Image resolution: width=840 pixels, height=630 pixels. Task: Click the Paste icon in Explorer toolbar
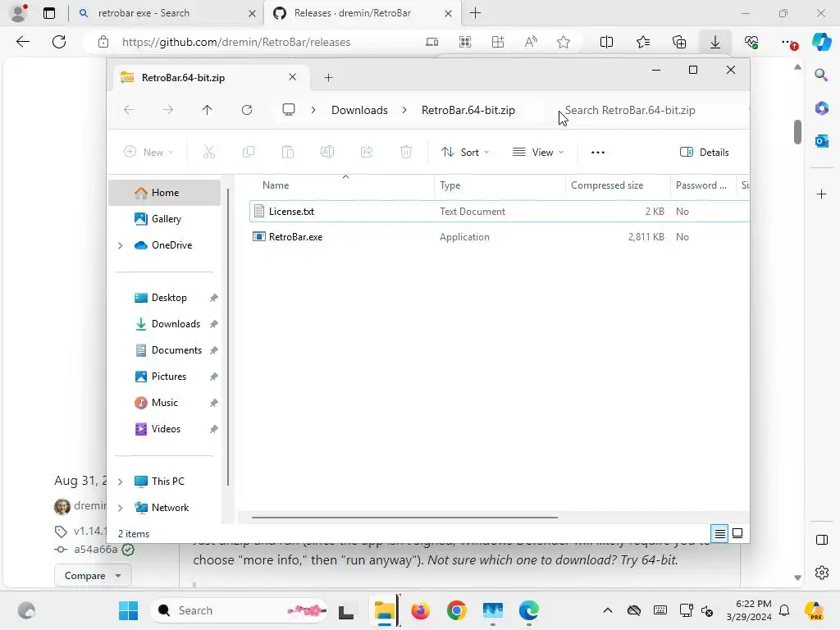pyautogui.click(x=288, y=152)
